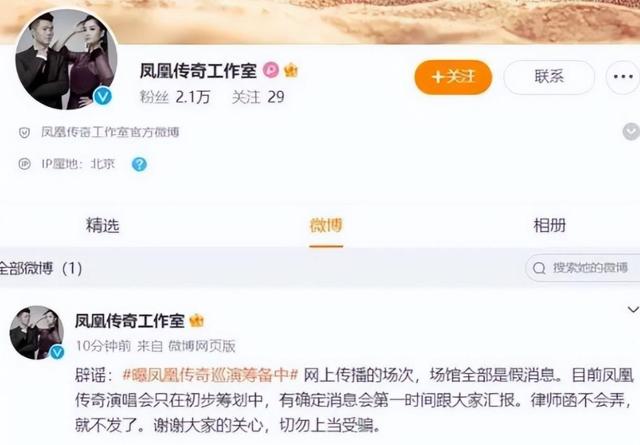Follow the account with +关注 button
Screen dimensions: 640x445
453,77
